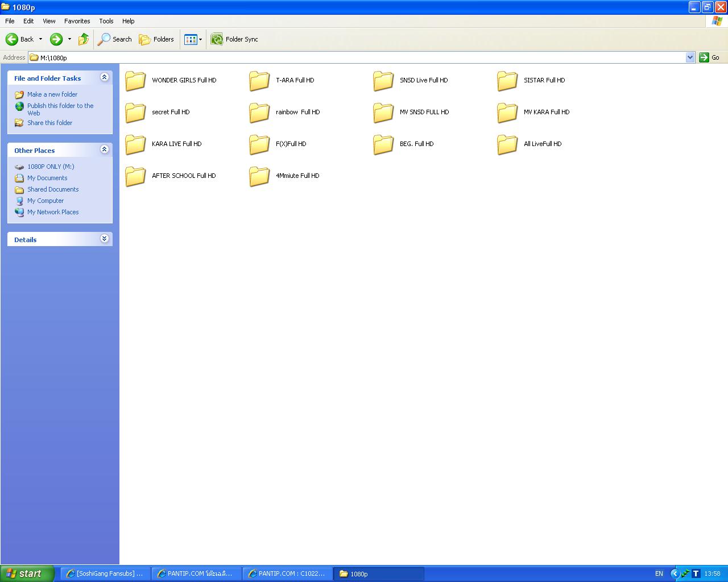Open Back history dropdown arrow
The width and height of the screenshot is (728, 582).
tap(40, 39)
